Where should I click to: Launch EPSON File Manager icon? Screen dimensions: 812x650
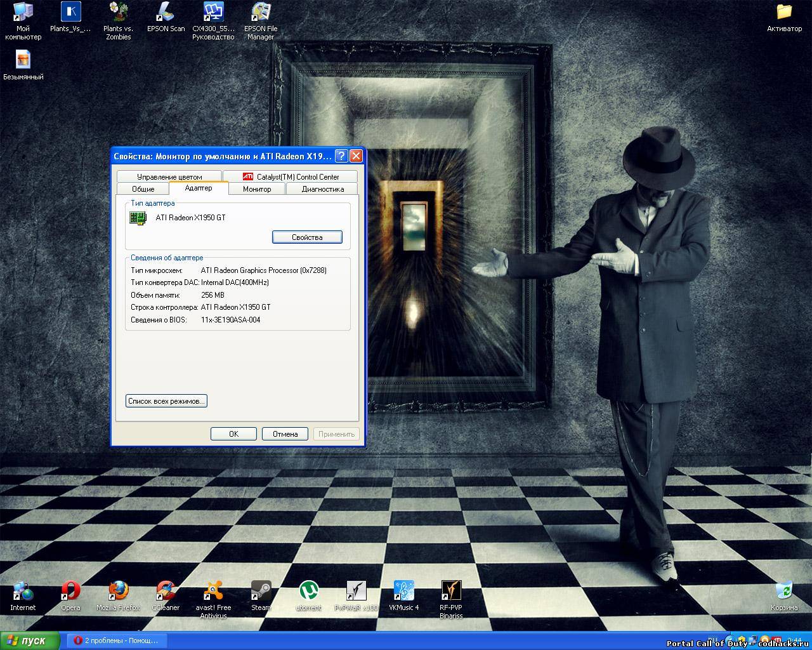point(261,21)
